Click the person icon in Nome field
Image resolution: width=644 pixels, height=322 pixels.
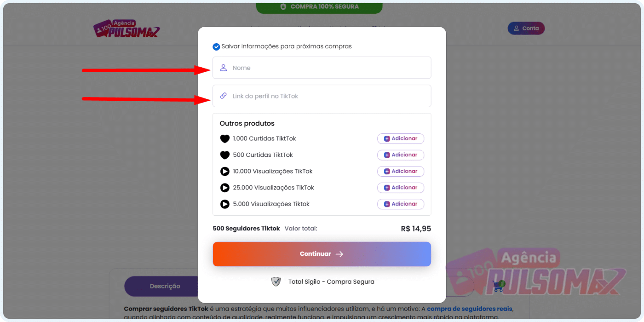224,68
